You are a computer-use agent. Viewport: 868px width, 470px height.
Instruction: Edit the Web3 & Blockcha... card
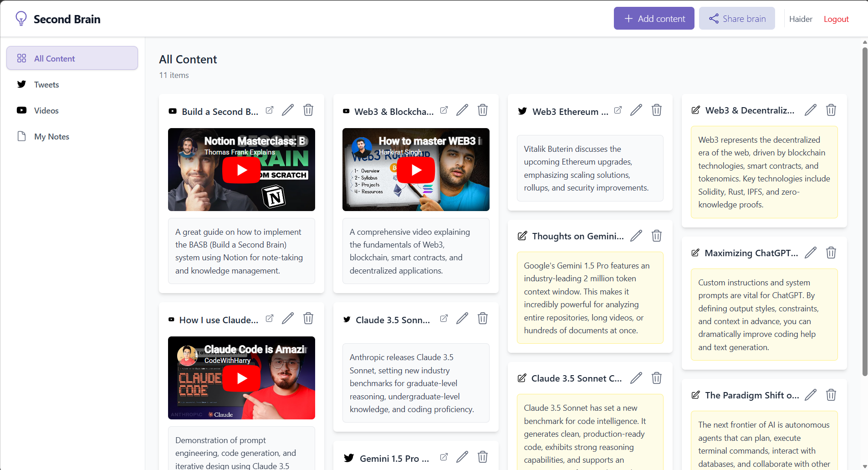coord(462,110)
